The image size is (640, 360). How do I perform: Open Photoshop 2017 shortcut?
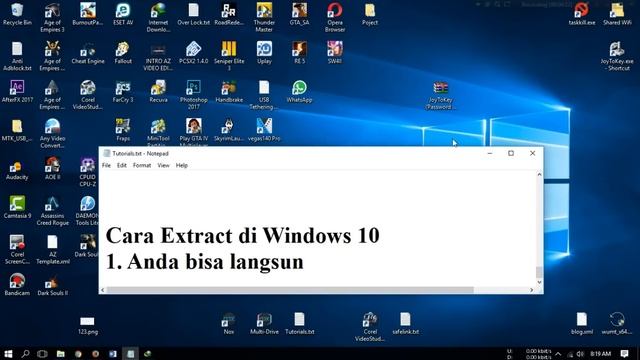click(x=193, y=95)
